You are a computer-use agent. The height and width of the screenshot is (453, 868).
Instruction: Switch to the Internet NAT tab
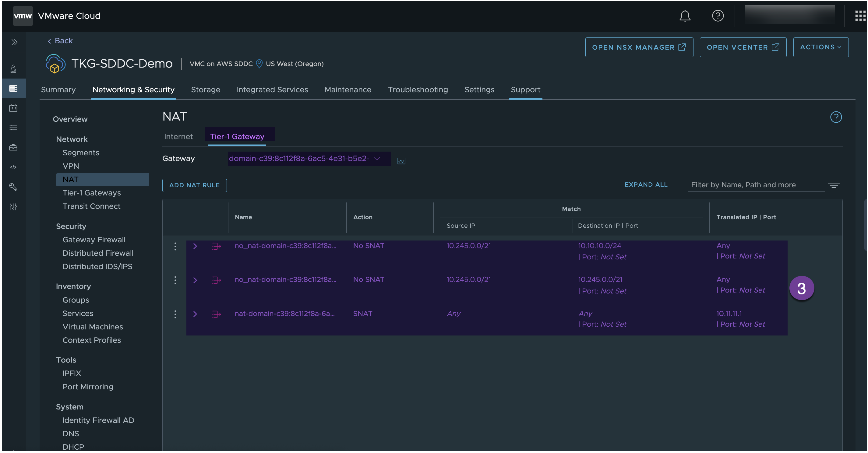178,136
